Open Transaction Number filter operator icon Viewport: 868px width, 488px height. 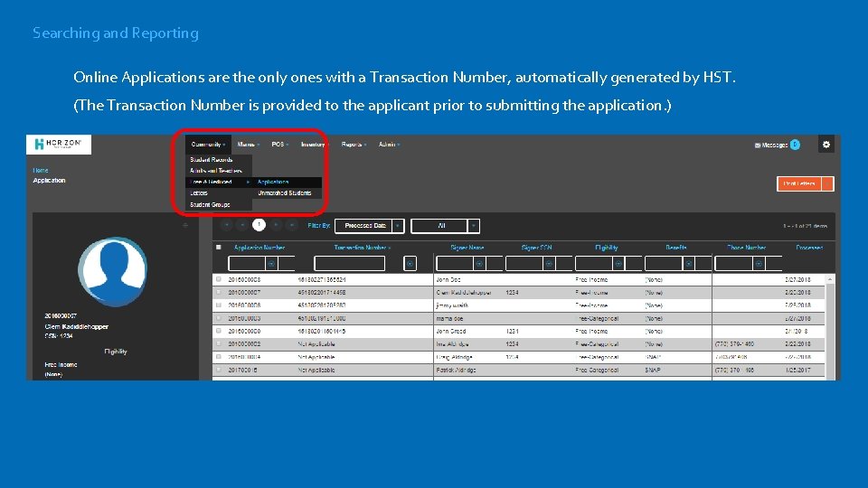[x=410, y=264]
